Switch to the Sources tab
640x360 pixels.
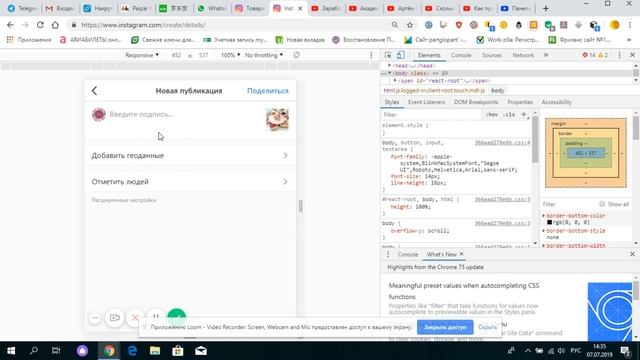point(491,55)
